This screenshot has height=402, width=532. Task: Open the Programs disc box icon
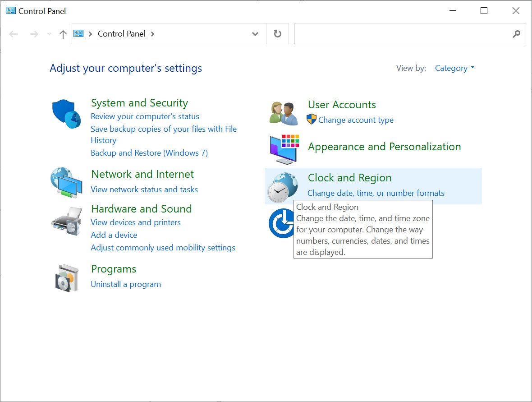click(66, 277)
